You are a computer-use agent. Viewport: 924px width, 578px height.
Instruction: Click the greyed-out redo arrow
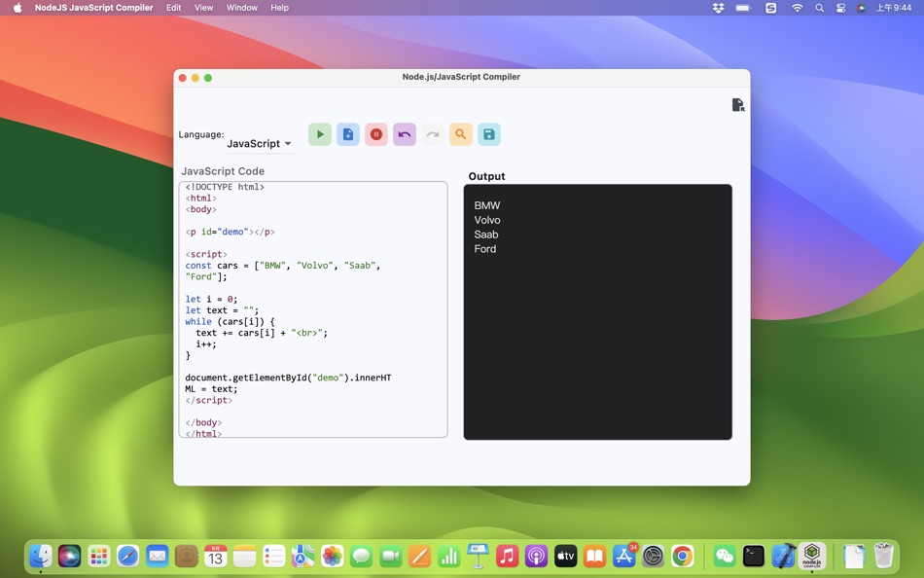(433, 134)
